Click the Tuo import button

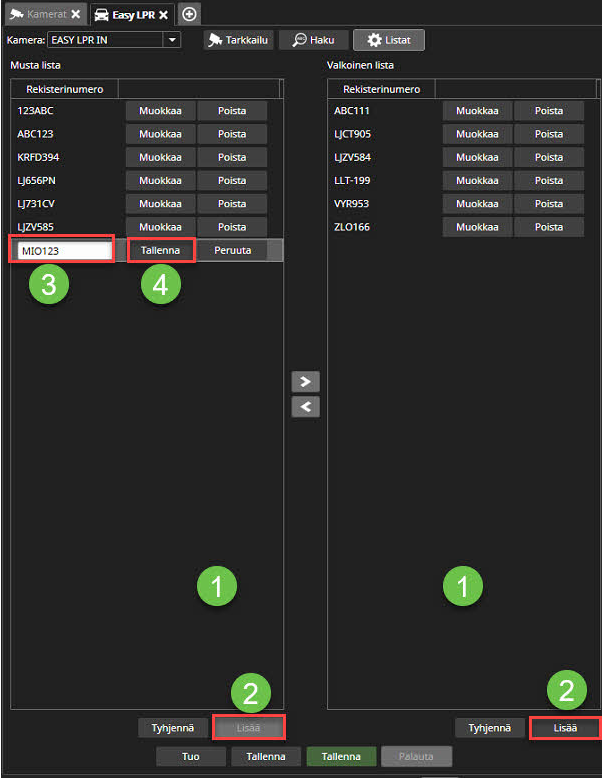click(x=190, y=757)
